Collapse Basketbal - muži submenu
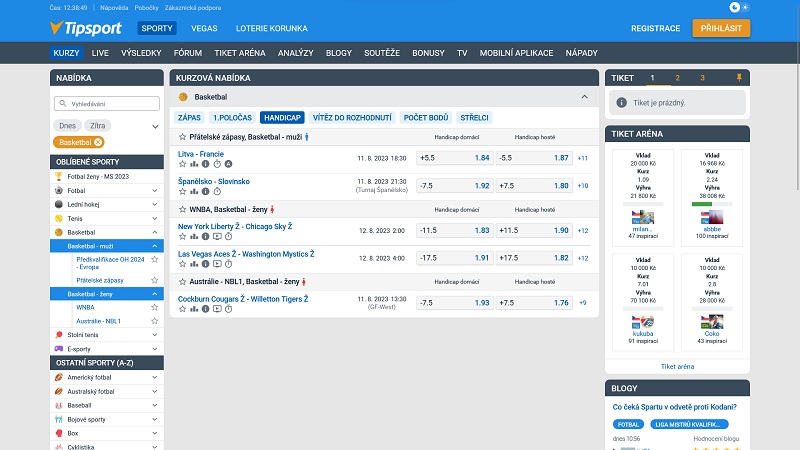The height and width of the screenshot is (450, 800). coord(155,246)
